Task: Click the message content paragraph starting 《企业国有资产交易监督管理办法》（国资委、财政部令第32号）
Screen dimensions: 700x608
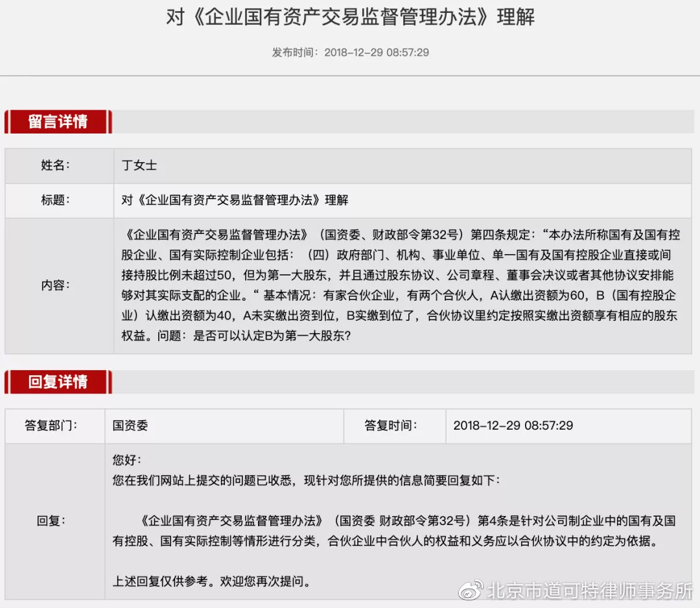Action: click(x=401, y=285)
